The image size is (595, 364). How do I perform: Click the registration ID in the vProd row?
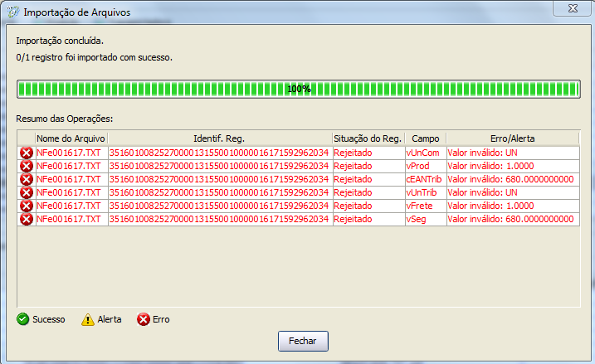(219, 166)
